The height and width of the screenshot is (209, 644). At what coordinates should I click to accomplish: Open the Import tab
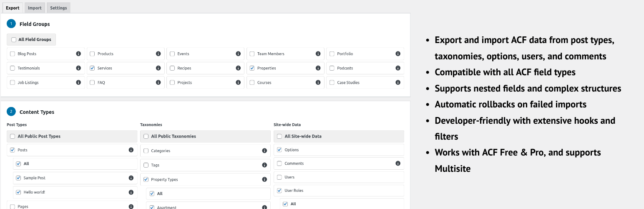(35, 8)
